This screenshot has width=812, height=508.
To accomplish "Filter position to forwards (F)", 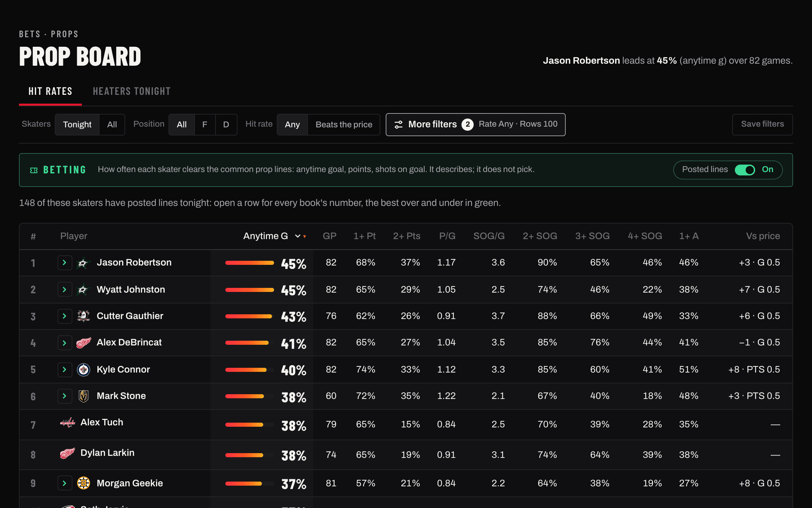I will tap(205, 125).
